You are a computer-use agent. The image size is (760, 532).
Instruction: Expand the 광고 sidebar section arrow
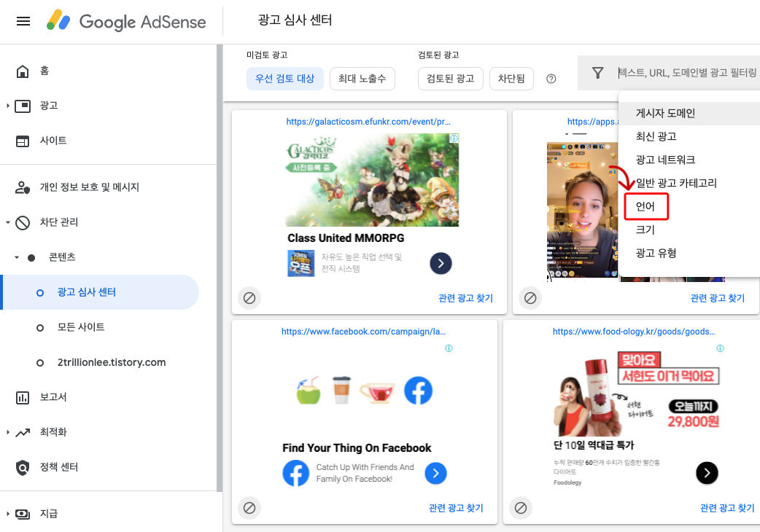pyautogui.click(x=8, y=106)
